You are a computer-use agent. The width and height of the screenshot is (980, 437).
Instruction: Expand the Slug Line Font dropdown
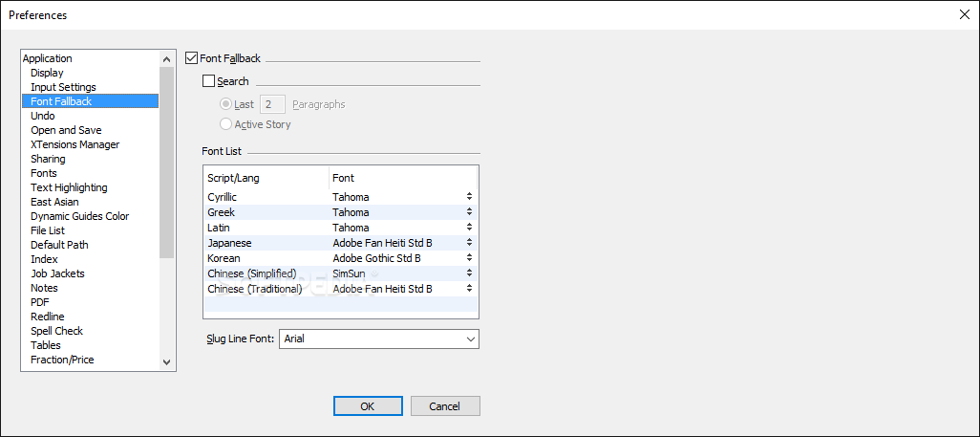(x=379, y=339)
